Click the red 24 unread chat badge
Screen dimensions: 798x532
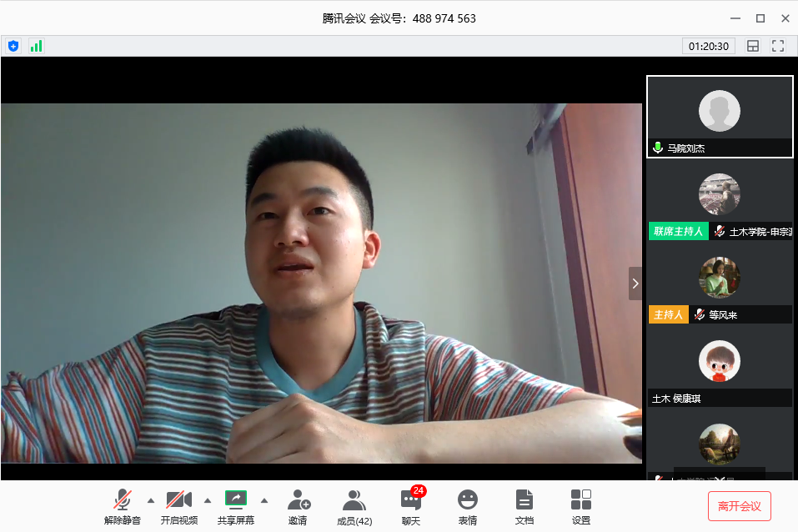click(419, 491)
